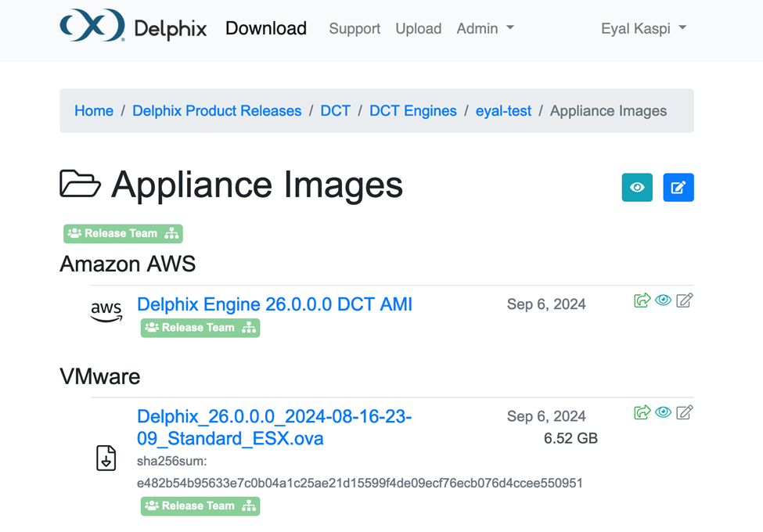The width and height of the screenshot is (763, 532).
Task: Download the Delphix_26.0.0.0 Standard_ESX.ova link
Action: [274, 427]
